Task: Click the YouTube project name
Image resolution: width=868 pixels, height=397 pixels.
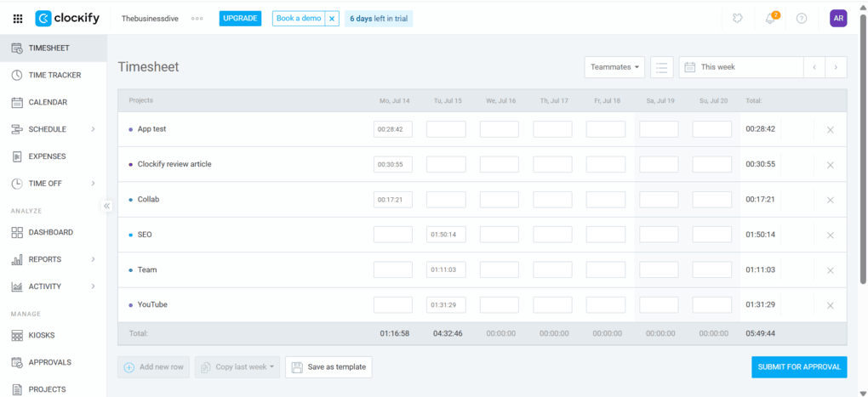Action: [152, 304]
